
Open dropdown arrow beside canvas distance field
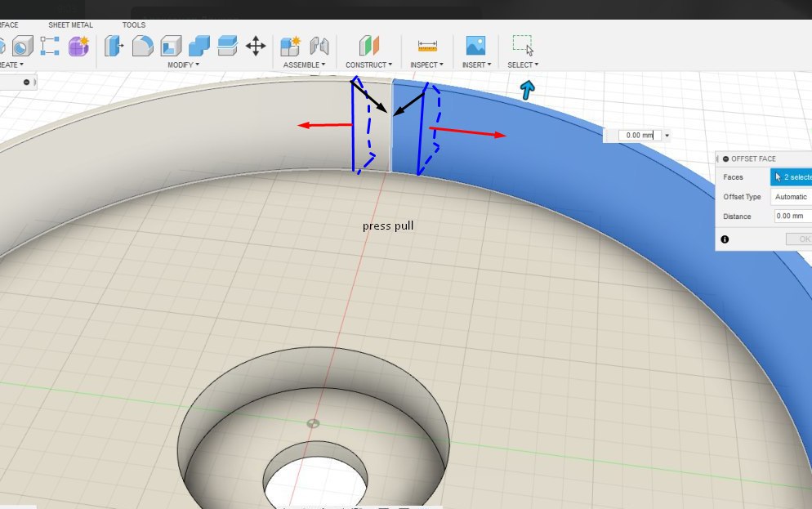coord(667,136)
